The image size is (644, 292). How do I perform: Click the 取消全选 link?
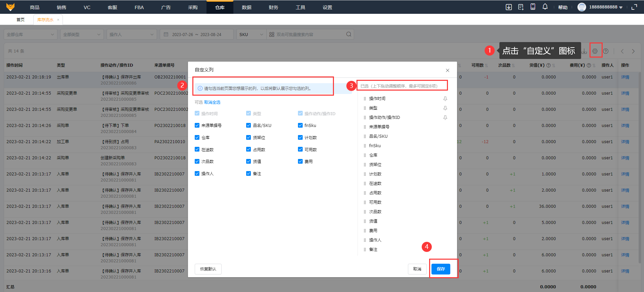(x=212, y=102)
